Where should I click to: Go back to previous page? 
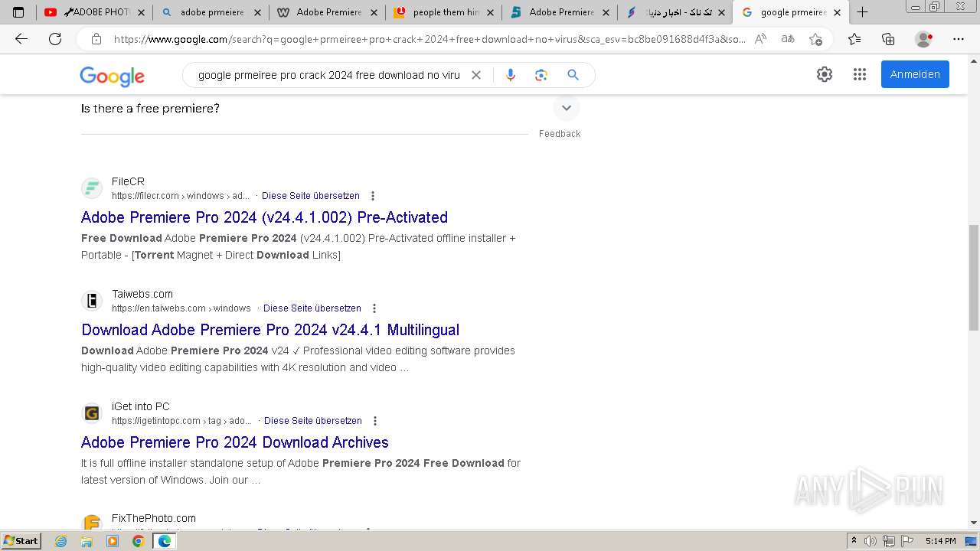(x=21, y=39)
